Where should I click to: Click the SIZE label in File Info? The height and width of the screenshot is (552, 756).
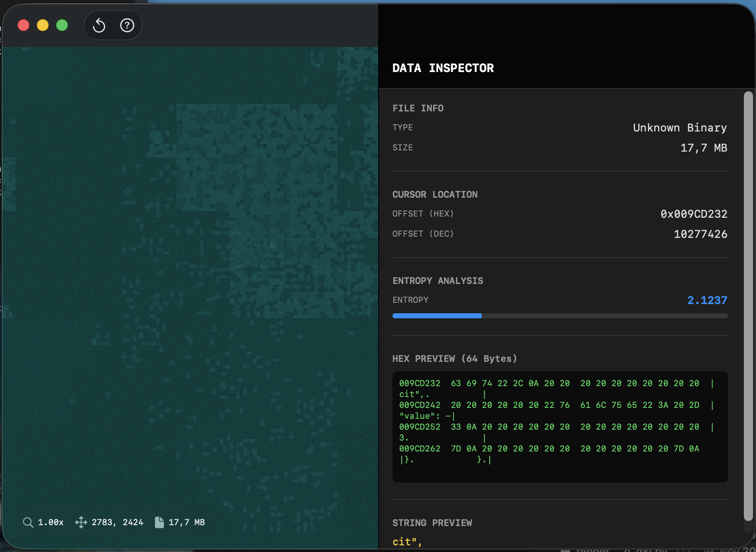coord(403,147)
